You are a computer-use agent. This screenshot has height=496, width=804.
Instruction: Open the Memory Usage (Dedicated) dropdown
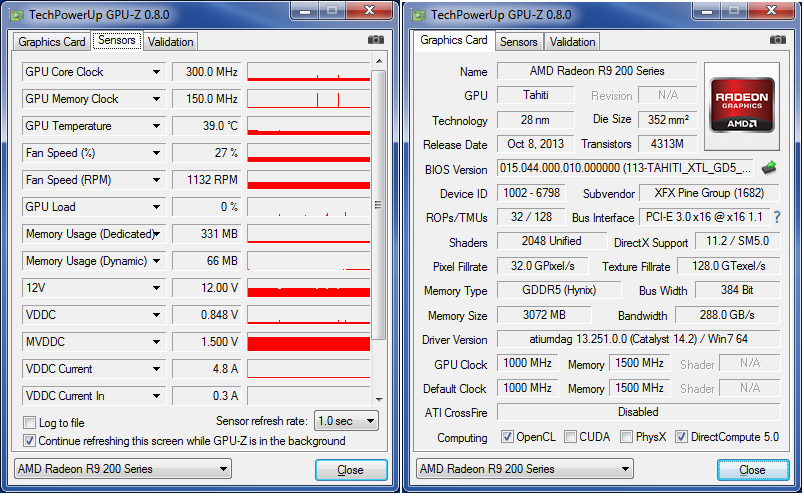[x=156, y=234]
